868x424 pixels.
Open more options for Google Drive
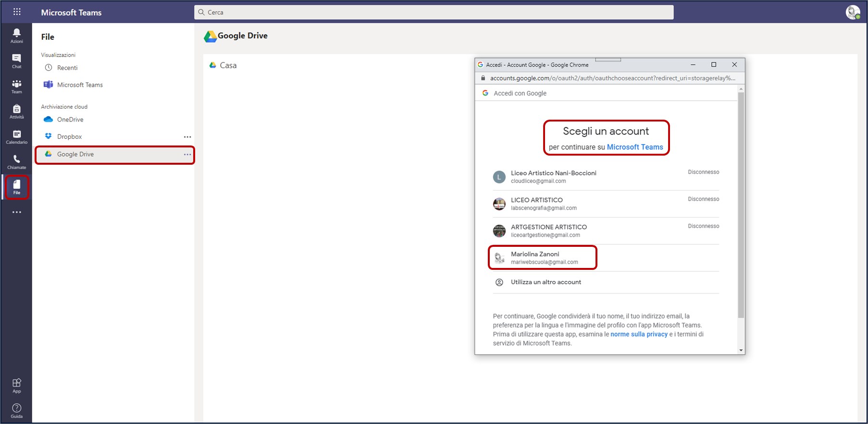coord(187,154)
